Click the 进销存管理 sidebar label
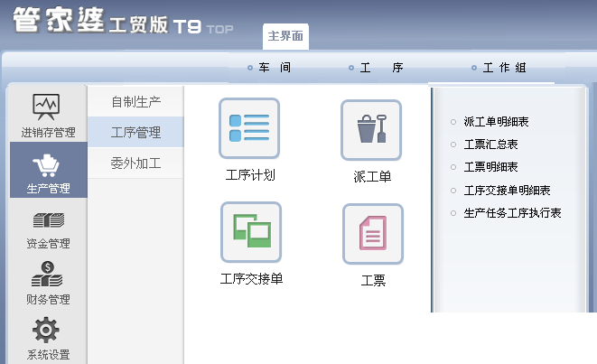Image resolution: width=597 pixels, height=364 pixels. pos(48,133)
